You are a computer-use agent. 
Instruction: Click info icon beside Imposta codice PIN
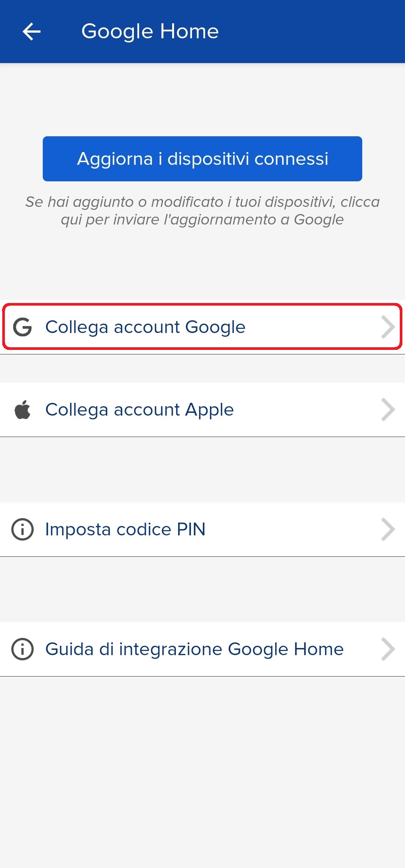coord(22,529)
